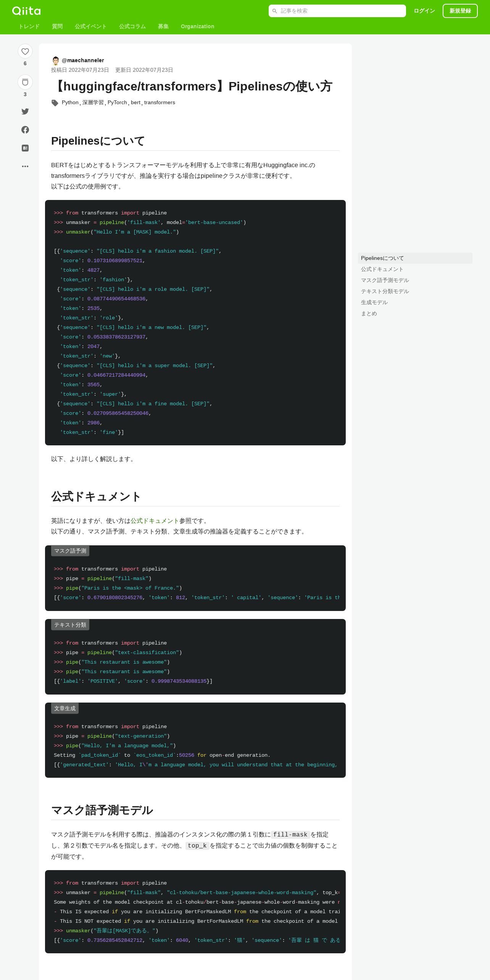Click the PyTorch tag
This screenshot has height=980, width=490.
[x=117, y=103]
